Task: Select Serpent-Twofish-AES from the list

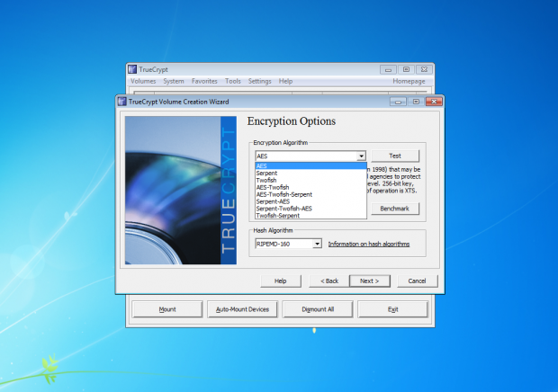Action: [310, 209]
